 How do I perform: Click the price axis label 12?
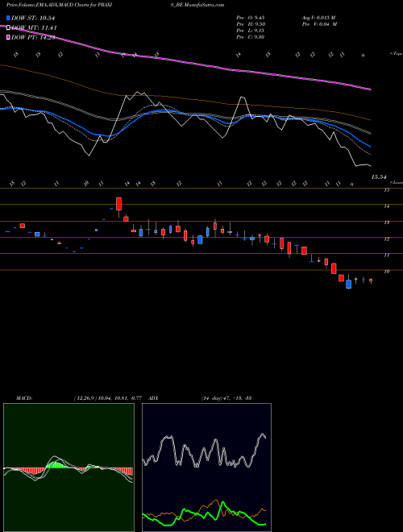coord(386,239)
